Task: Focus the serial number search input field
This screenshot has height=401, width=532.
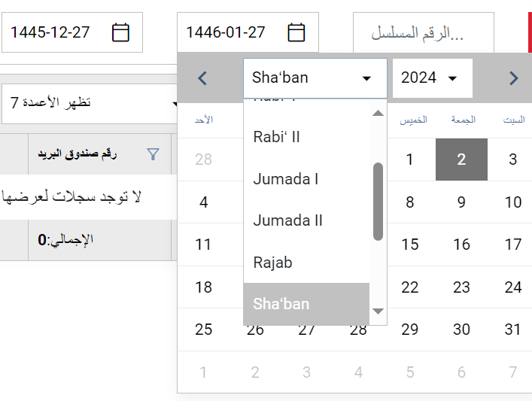Action: 424,32
